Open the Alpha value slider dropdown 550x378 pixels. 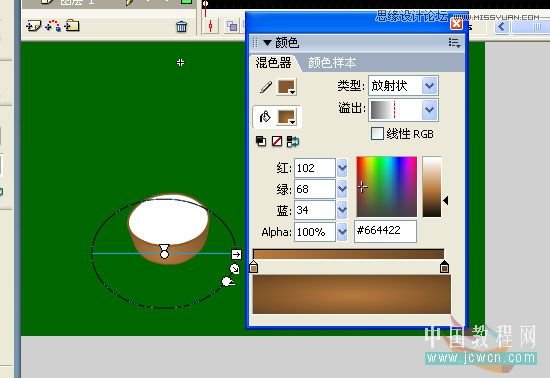tap(342, 232)
